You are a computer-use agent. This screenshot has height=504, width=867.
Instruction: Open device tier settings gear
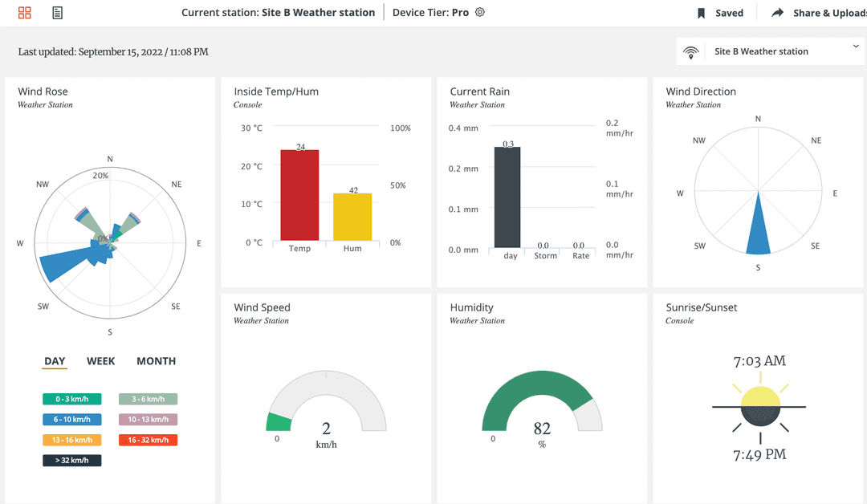(480, 12)
